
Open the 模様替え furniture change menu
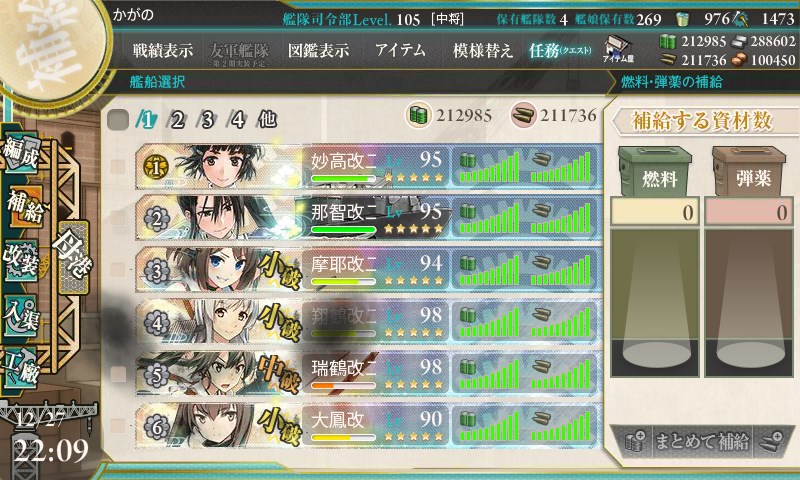click(482, 50)
